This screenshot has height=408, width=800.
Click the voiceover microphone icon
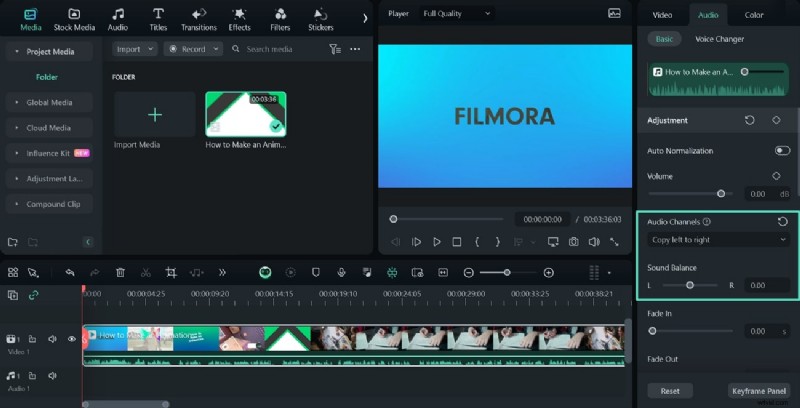(x=341, y=272)
